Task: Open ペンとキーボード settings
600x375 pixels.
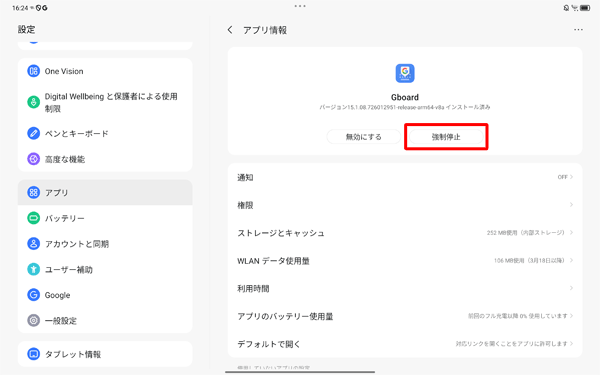Action: (105, 133)
